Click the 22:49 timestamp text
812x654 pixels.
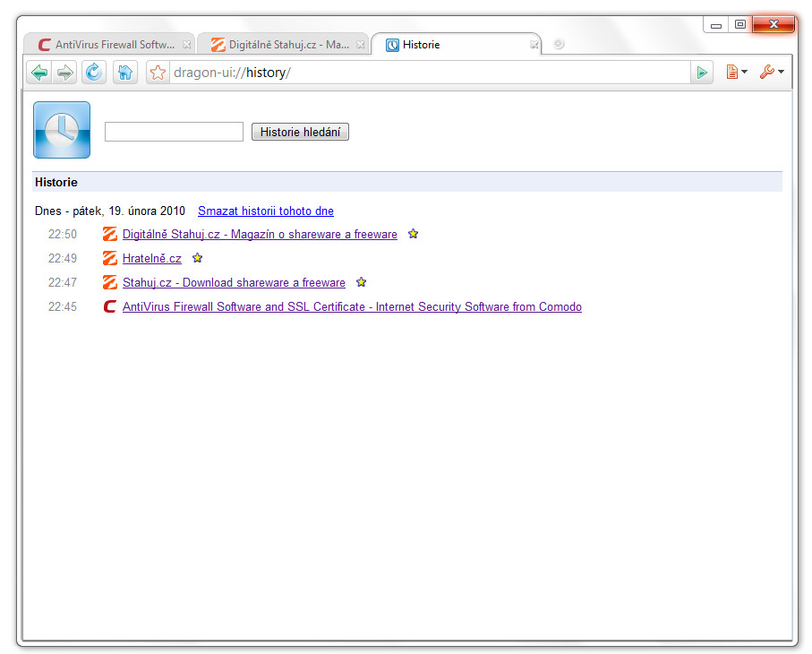tap(63, 258)
